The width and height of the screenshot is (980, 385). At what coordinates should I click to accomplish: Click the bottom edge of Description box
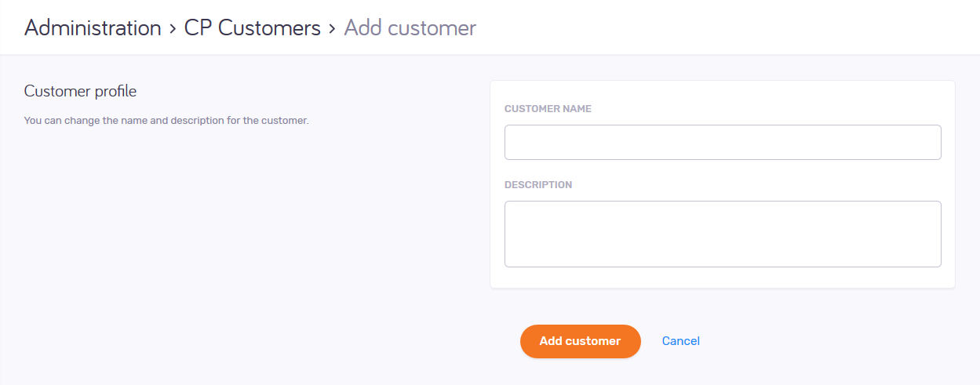722,266
